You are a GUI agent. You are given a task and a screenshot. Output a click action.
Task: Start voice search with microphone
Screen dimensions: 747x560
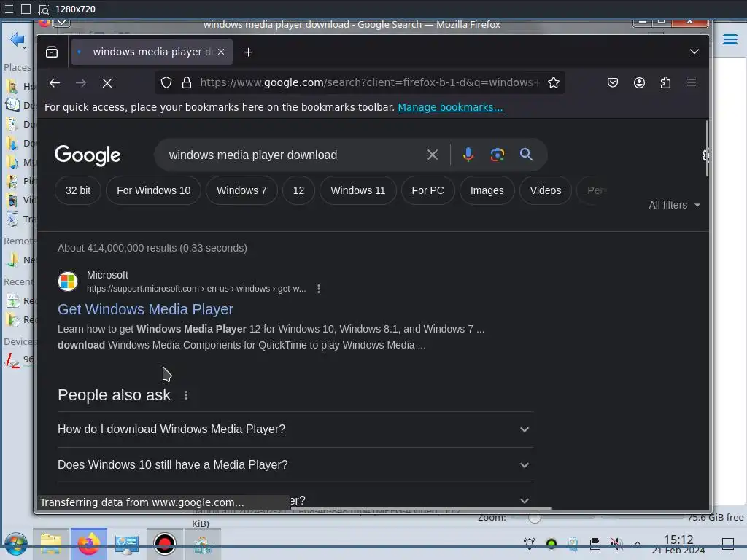[468, 155]
